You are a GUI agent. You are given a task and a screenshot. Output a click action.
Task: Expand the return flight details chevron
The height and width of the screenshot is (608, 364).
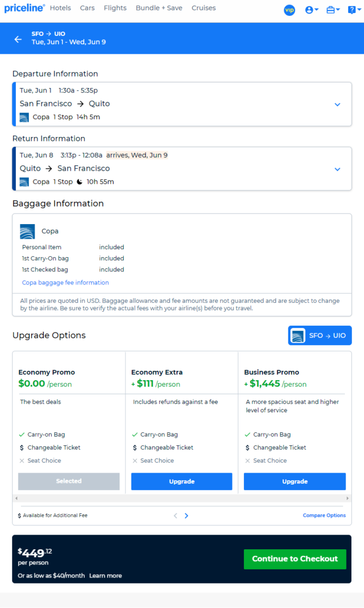click(x=337, y=169)
